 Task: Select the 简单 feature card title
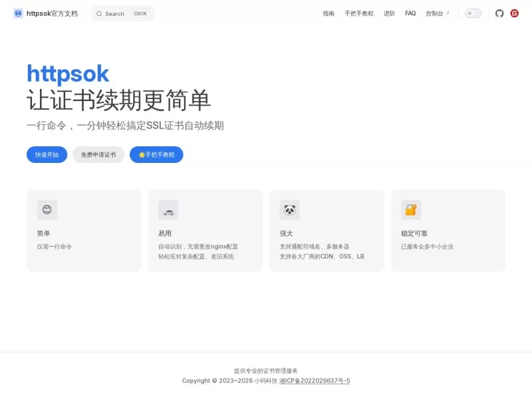point(43,233)
